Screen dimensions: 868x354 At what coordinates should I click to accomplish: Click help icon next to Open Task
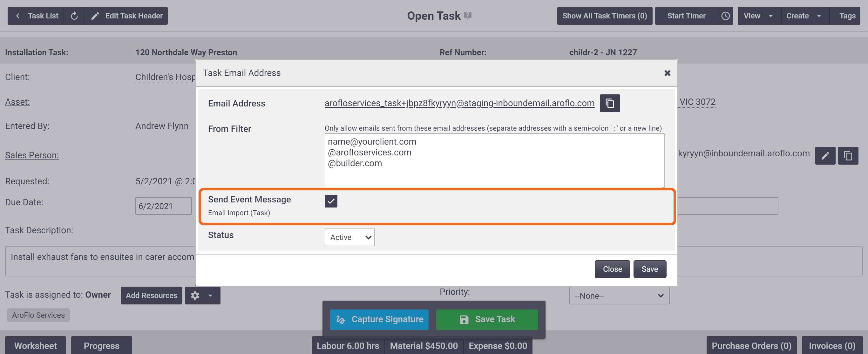point(468,16)
